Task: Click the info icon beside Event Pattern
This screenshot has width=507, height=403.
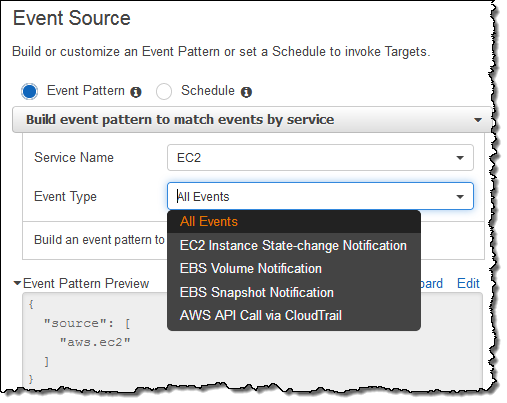Action: tap(136, 92)
